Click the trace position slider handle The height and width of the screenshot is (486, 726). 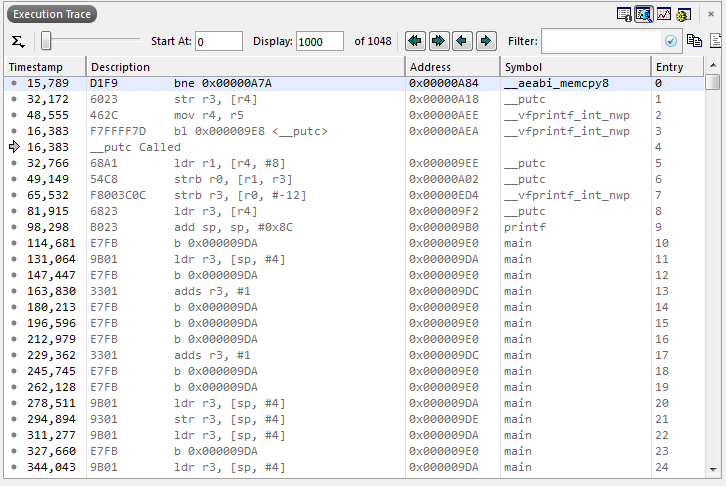tap(46, 41)
